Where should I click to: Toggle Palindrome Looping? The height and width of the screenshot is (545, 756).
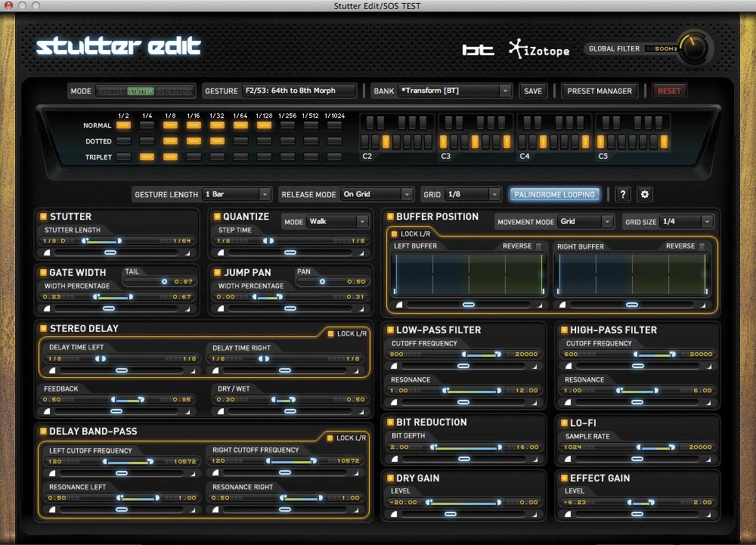pos(554,194)
